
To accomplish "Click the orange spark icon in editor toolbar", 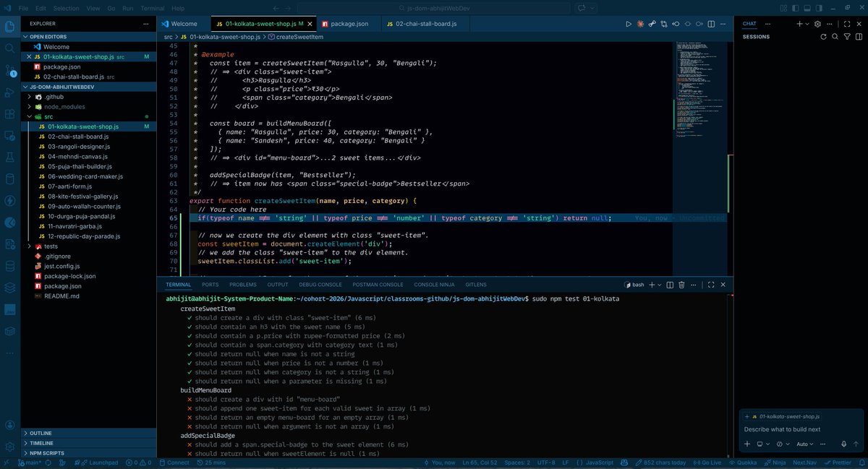I will [640, 24].
